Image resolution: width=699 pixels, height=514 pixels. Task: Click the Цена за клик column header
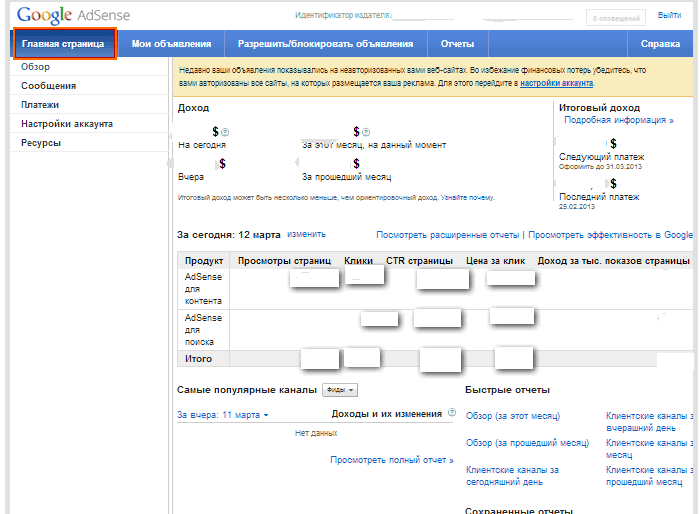click(495, 261)
